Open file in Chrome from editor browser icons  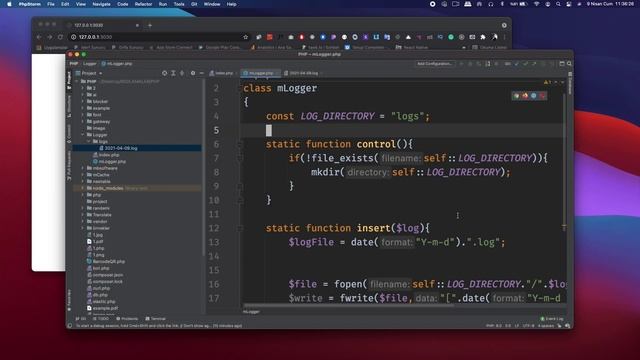(516, 96)
